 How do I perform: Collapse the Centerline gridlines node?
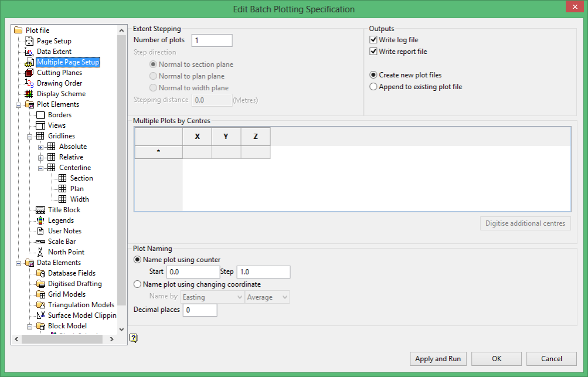click(40, 168)
